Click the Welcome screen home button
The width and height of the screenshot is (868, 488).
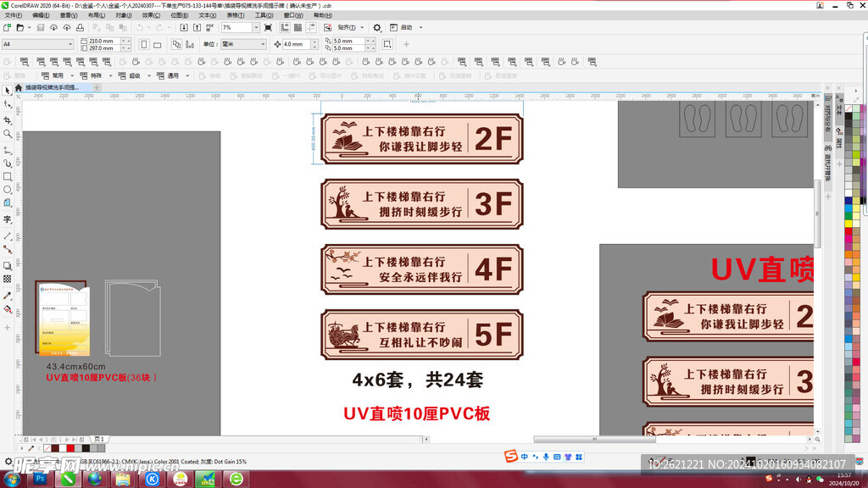19,87
